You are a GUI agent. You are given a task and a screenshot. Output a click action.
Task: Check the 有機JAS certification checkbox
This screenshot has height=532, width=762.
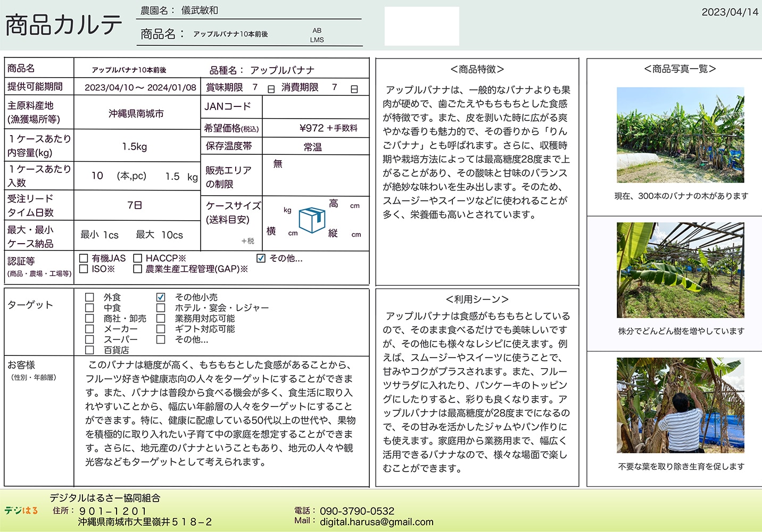tap(84, 258)
